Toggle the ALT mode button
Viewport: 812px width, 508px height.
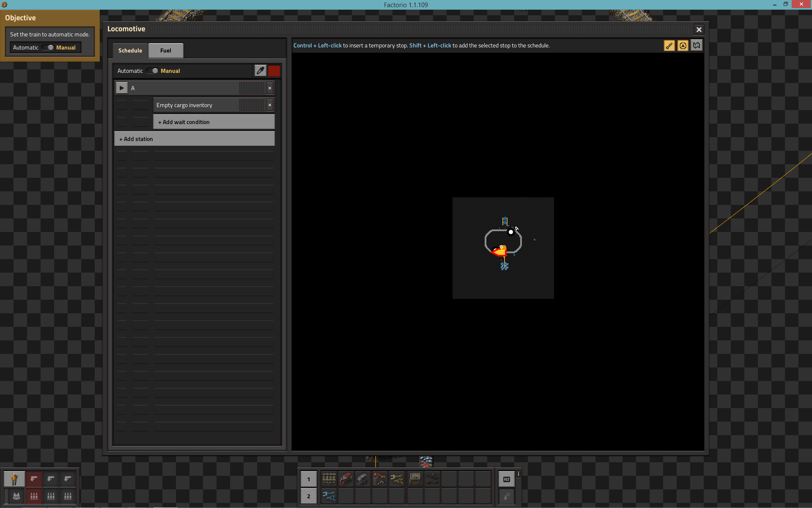tap(506, 479)
